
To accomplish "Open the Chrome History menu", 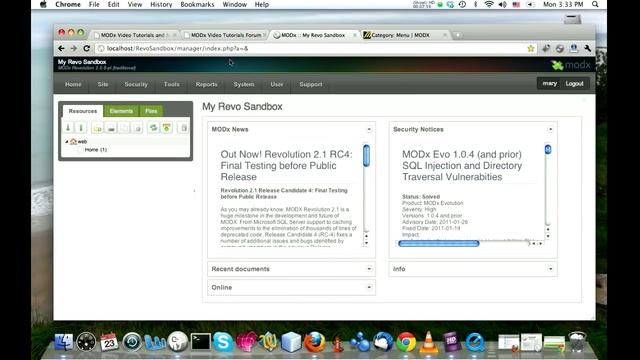I will coord(161,4).
